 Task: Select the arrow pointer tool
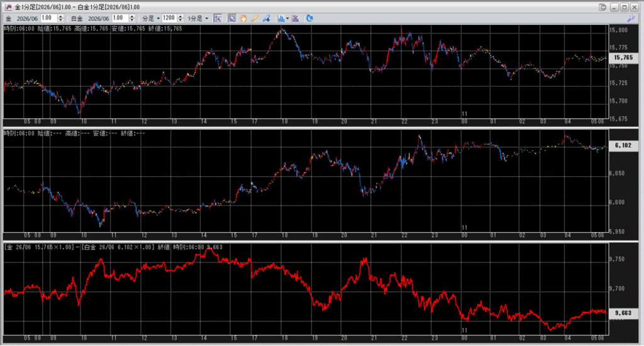232,18
